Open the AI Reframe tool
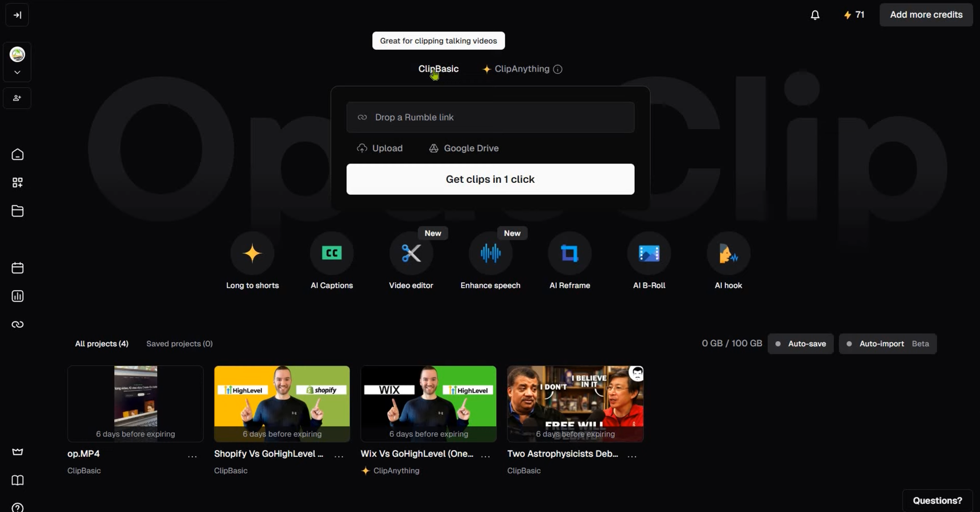980x512 pixels. pyautogui.click(x=570, y=261)
